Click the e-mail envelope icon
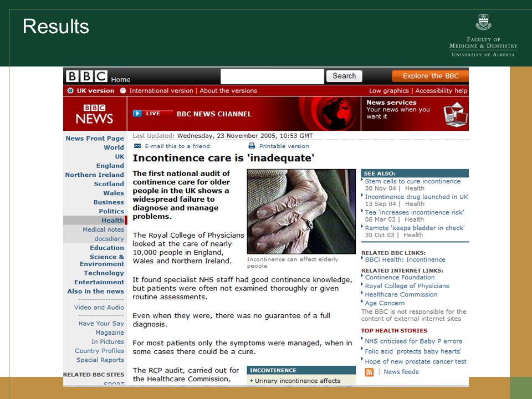The image size is (532, 399). coord(137,146)
